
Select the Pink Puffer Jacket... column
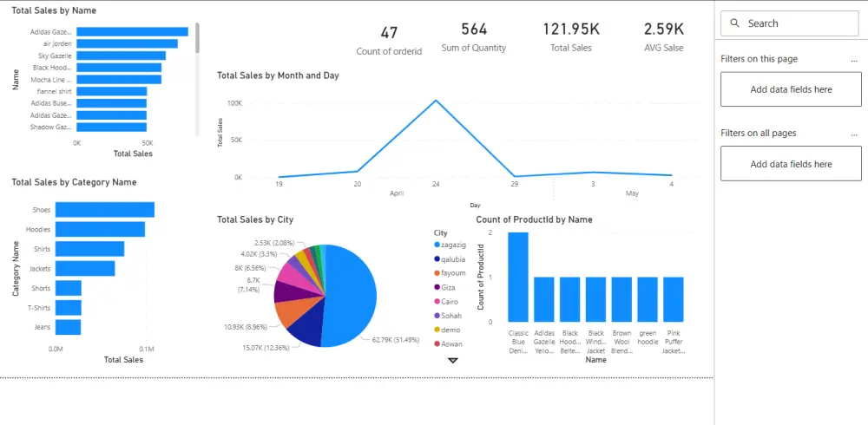coord(674,299)
